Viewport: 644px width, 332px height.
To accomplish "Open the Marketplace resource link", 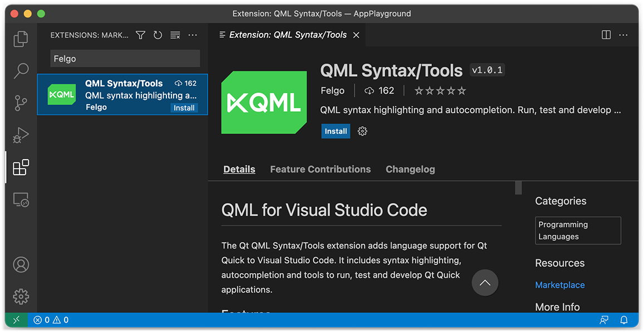I will (559, 285).
